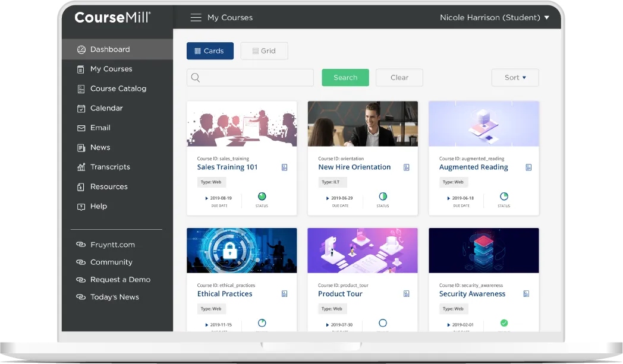
Task: Click the Course Catalog icon
Action: coord(81,89)
